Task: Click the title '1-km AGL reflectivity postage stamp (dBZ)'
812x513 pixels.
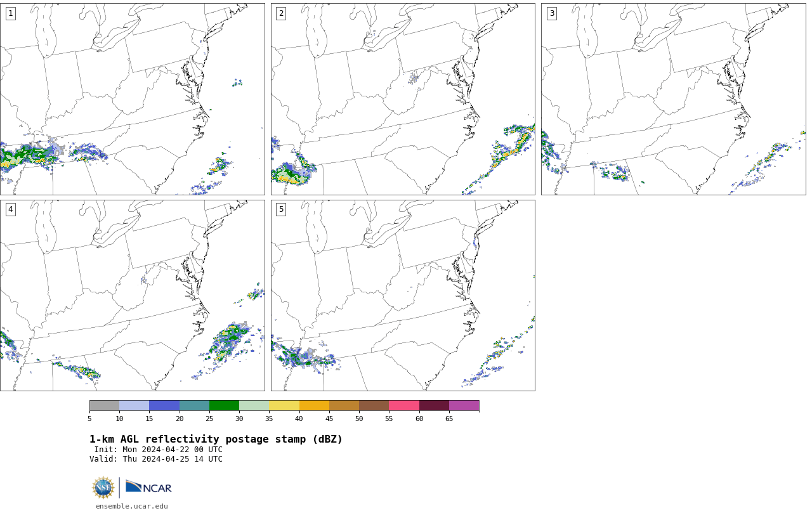Action: (216, 439)
